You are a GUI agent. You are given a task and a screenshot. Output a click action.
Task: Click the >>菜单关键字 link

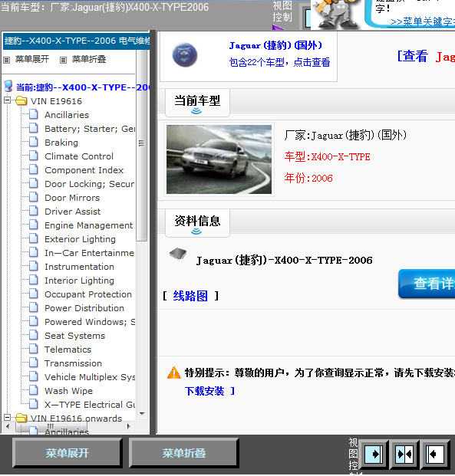point(423,22)
